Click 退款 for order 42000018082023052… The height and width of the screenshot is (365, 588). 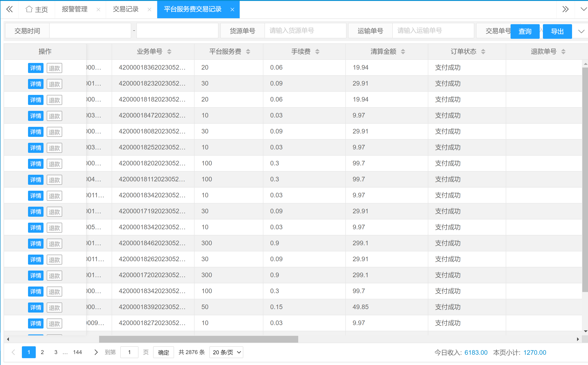point(54,132)
